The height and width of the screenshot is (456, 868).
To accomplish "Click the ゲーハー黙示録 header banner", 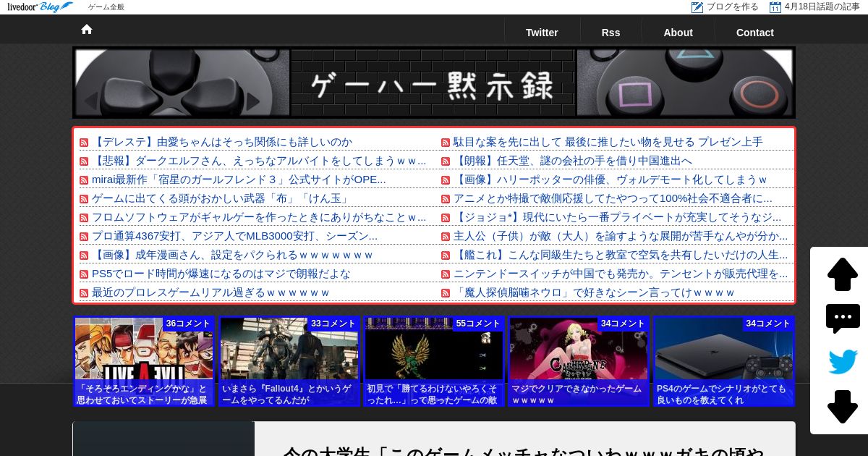I will (434, 83).
